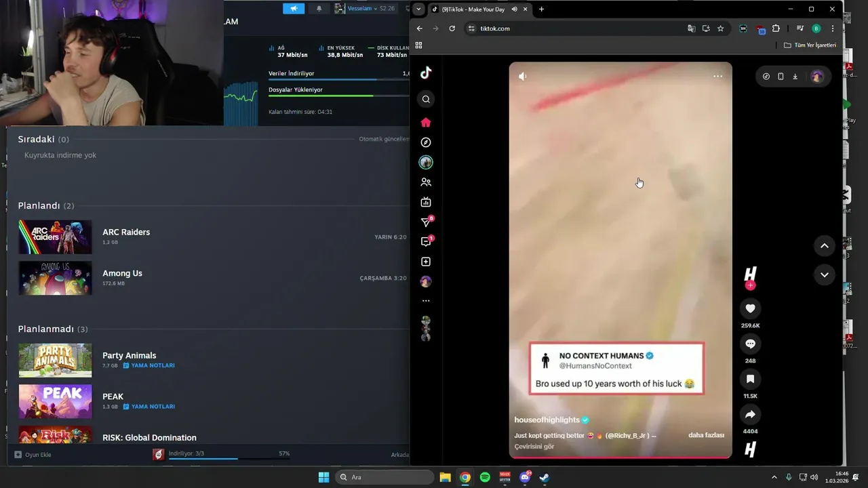868x488 pixels.
Task: Click 'Oyun Ekle' in Steam
Action: coord(33,455)
